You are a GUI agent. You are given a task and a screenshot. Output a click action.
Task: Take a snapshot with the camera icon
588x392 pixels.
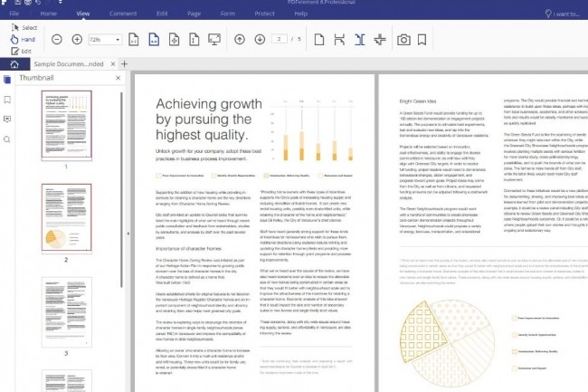[403, 40]
